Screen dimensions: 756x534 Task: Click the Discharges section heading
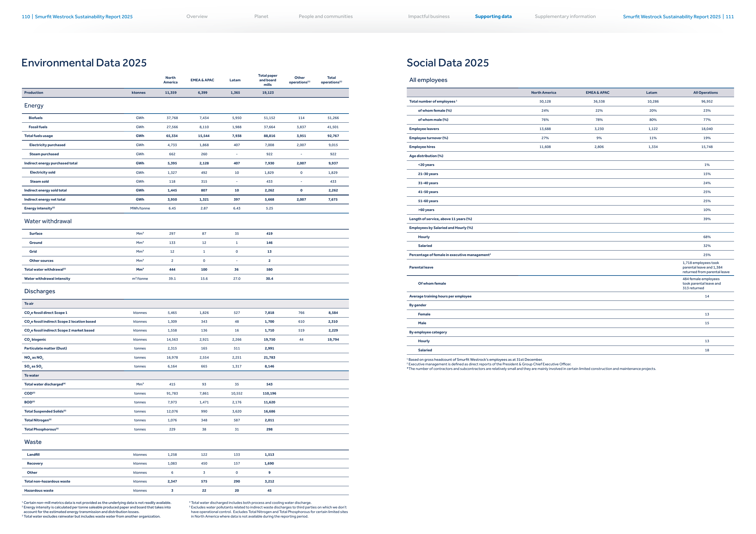[40, 291]
